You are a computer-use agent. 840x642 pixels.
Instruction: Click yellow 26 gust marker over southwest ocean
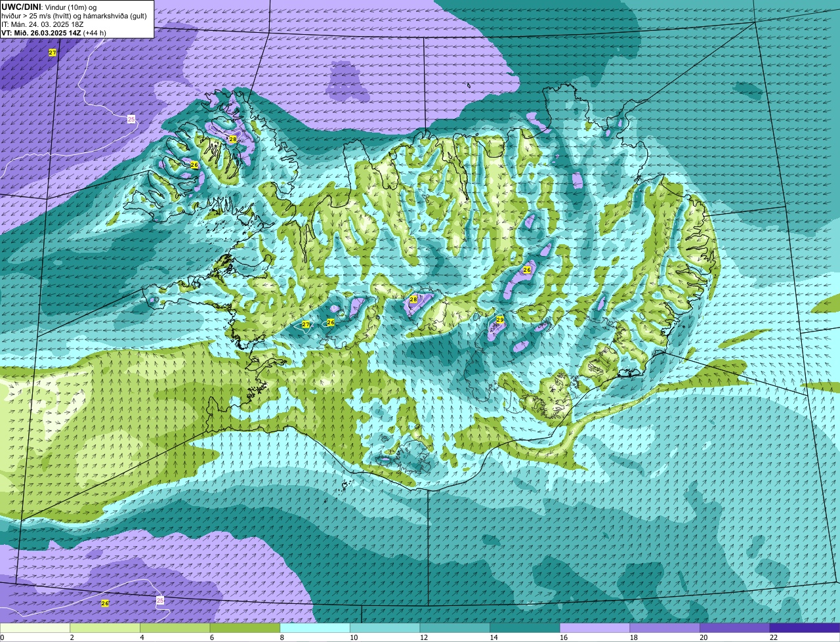pos(105,603)
